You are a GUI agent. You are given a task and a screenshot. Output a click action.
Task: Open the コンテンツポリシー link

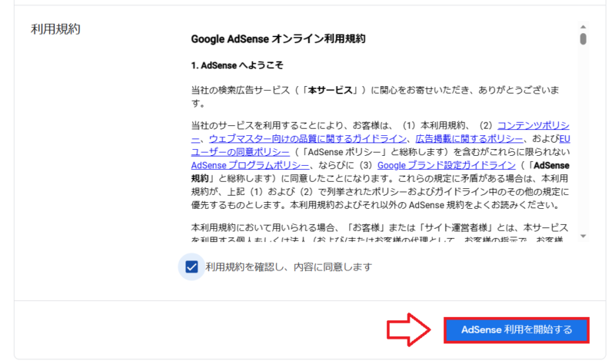(x=534, y=125)
